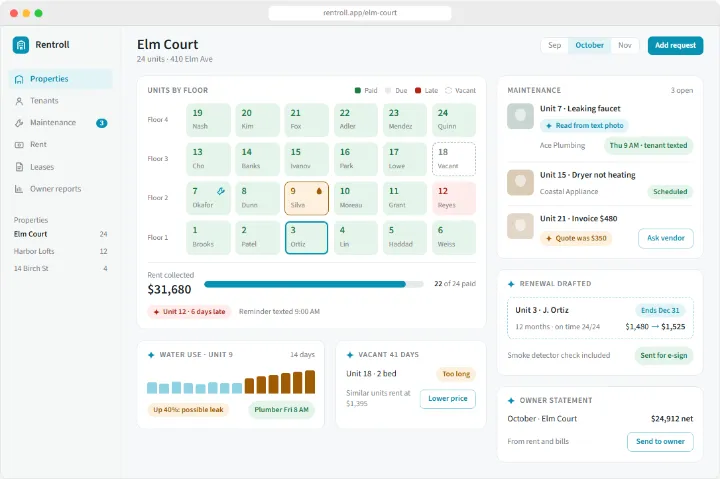Screen dimensions: 720x479
Task: Switch to the Nov month tab
Action: coord(624,45)
